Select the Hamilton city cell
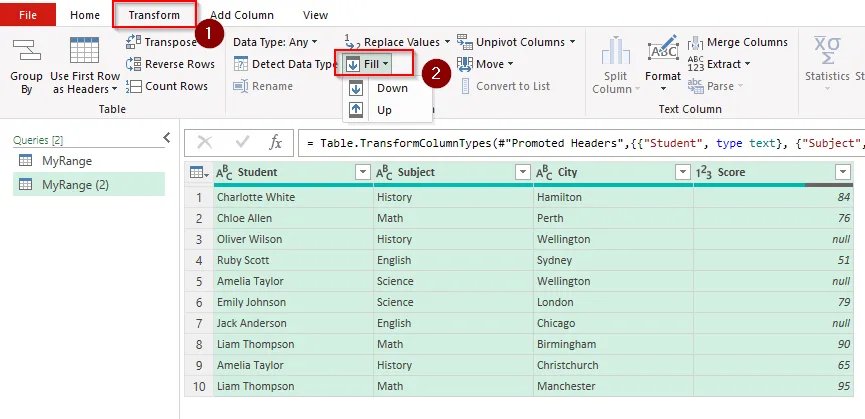 pos(613,197)
